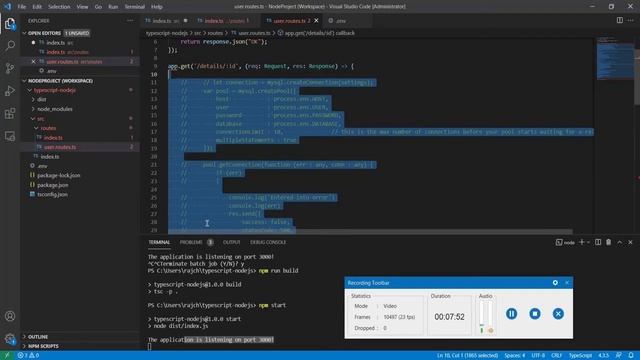This screenshot has height=360, width=640.
Task: Switch to the Debug Console tab
Action: 268,242
